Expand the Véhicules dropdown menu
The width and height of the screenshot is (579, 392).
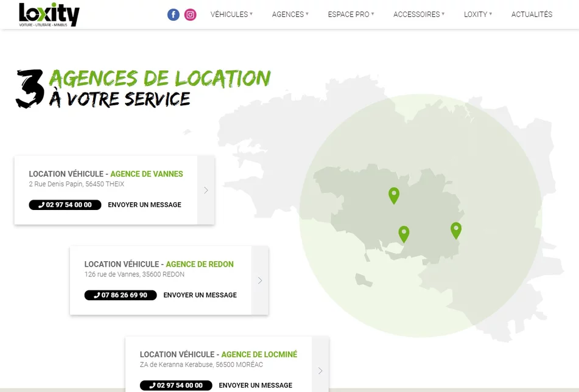coord(231,15)
